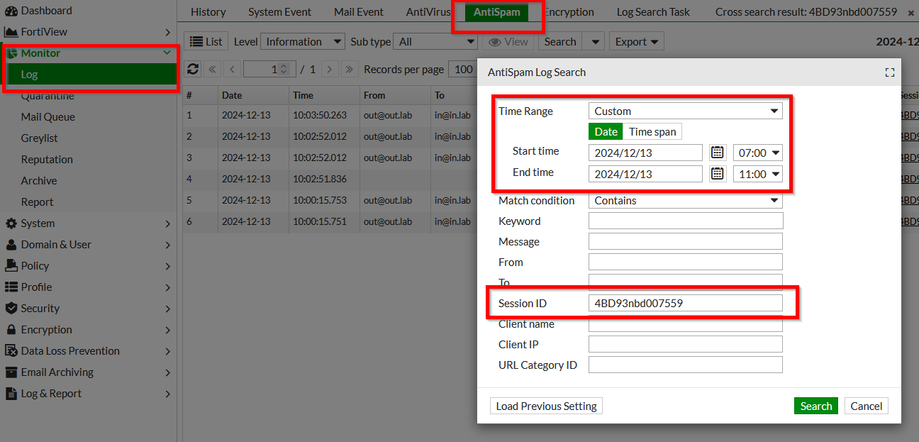Collapse the Monitor section chevron
The height and width of the screenshot is (442, 919).
coord(167,53)
